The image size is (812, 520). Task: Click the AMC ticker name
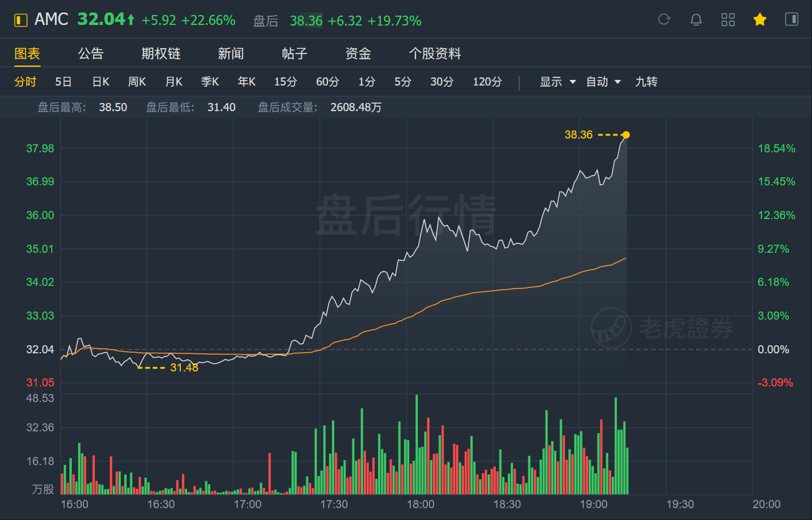tap(51, 19)
